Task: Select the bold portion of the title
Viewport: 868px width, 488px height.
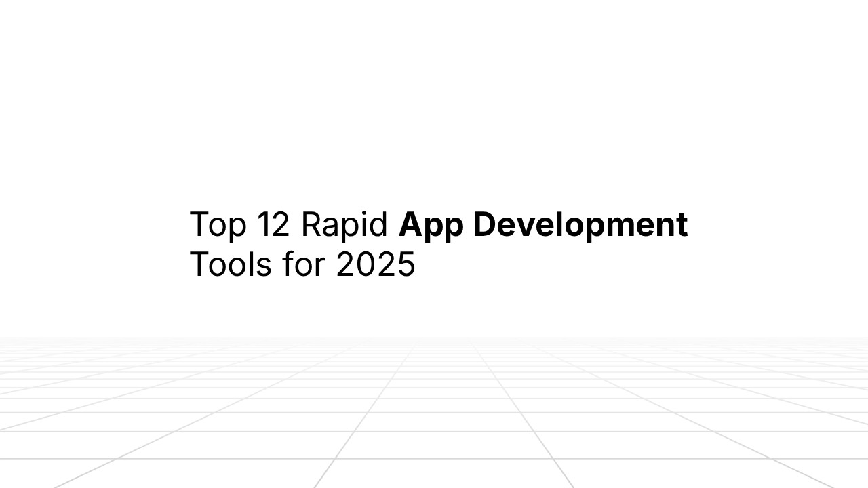Action: point(542,224)
